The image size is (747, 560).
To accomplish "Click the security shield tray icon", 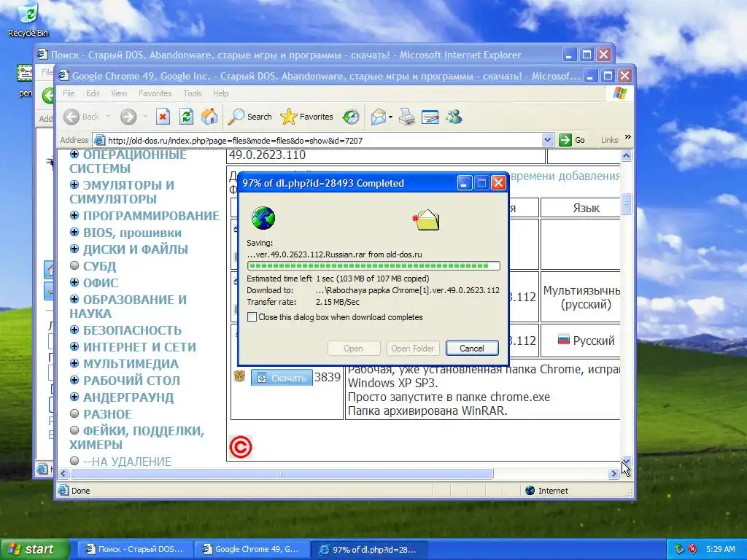I will coord(693,549).
